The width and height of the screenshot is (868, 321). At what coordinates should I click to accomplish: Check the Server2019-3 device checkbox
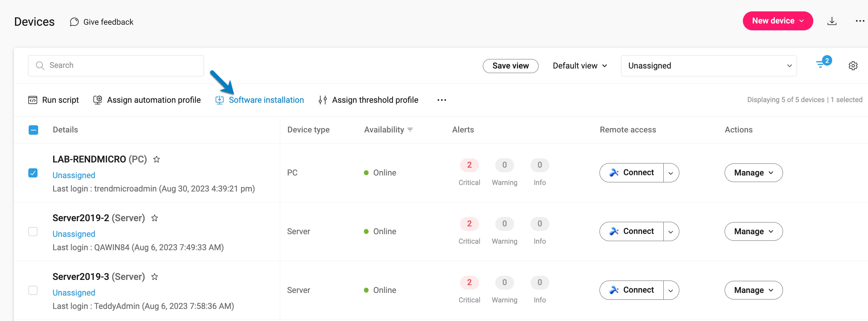[x=33, y=290]
